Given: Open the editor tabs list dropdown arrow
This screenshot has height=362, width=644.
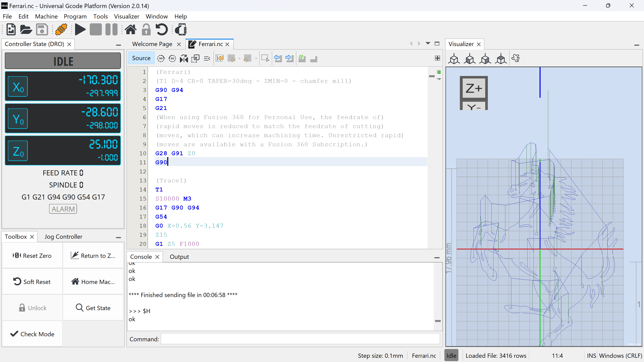Looking at the screenshot, I should (x=428, y=43).
